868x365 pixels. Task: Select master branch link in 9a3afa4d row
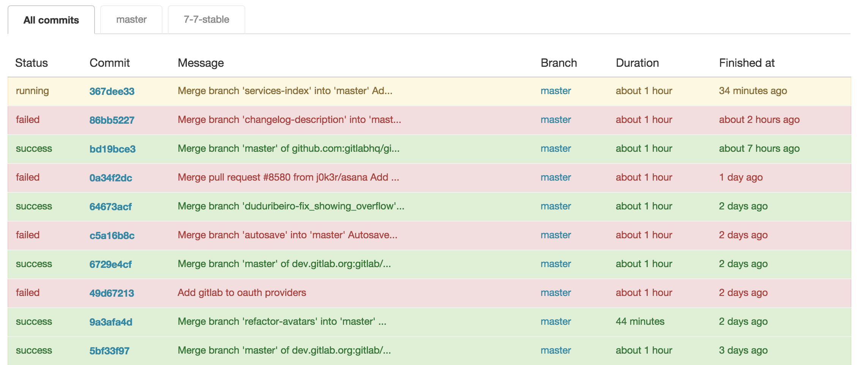point(556,321)
